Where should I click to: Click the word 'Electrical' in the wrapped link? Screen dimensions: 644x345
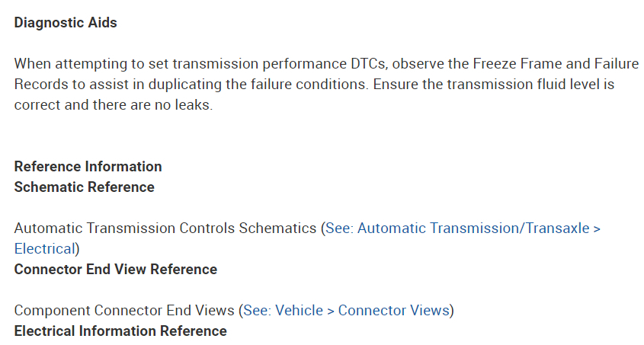point(45,248)
